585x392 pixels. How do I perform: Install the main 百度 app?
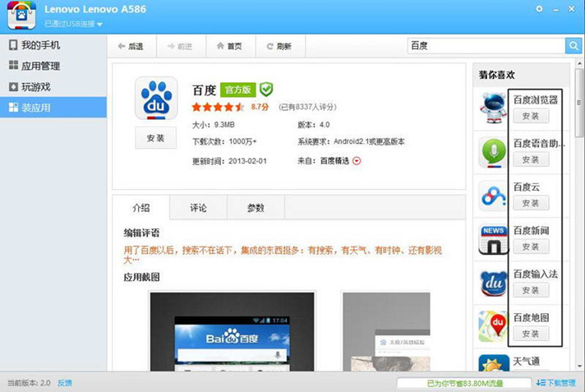155,138
